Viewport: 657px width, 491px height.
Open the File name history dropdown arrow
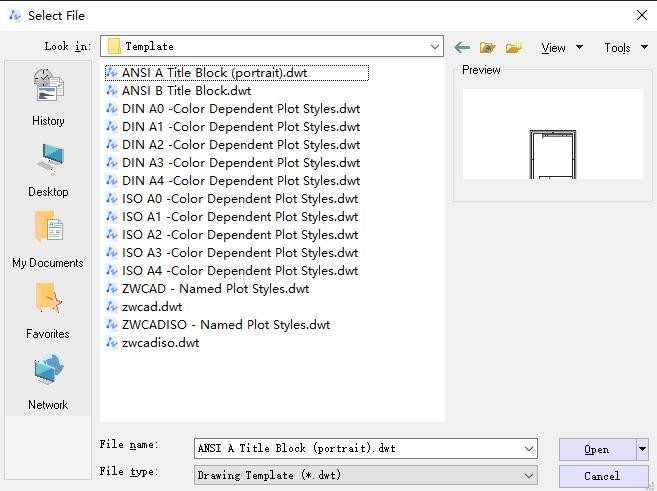[528, 449]
